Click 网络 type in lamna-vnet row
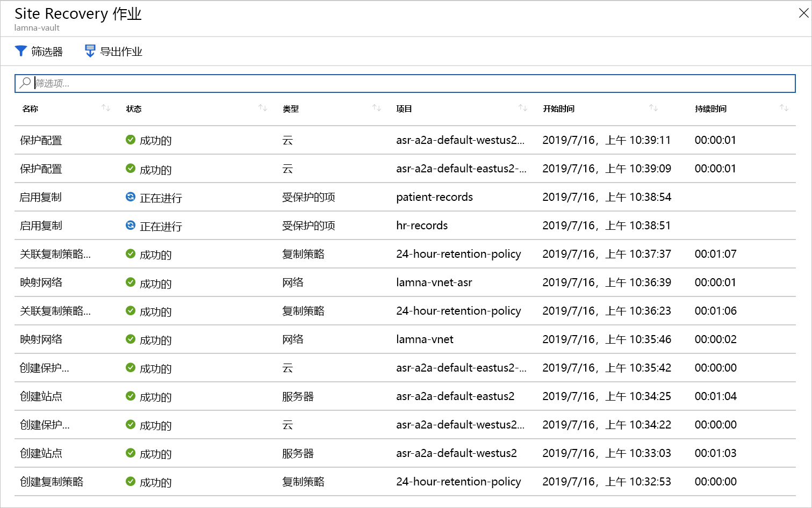This screenshot has height=508, width=812. point(293,339)
